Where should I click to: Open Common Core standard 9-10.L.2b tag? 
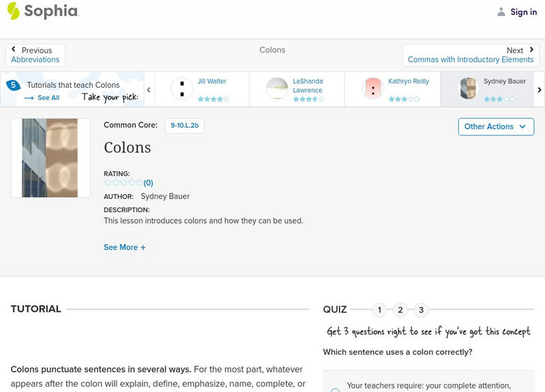tap(185, 125)
